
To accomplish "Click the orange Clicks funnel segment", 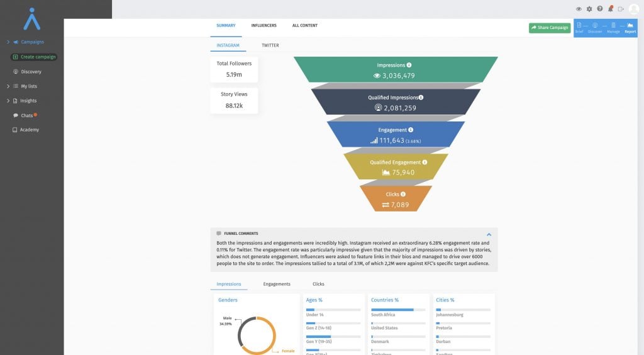I will click(396, 199).
